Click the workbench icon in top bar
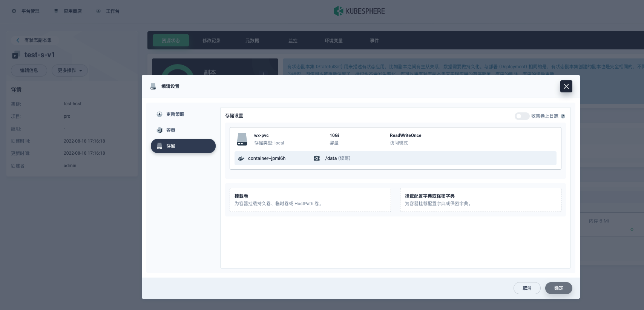The image size is (644, 310). click(x=98, y=11)
